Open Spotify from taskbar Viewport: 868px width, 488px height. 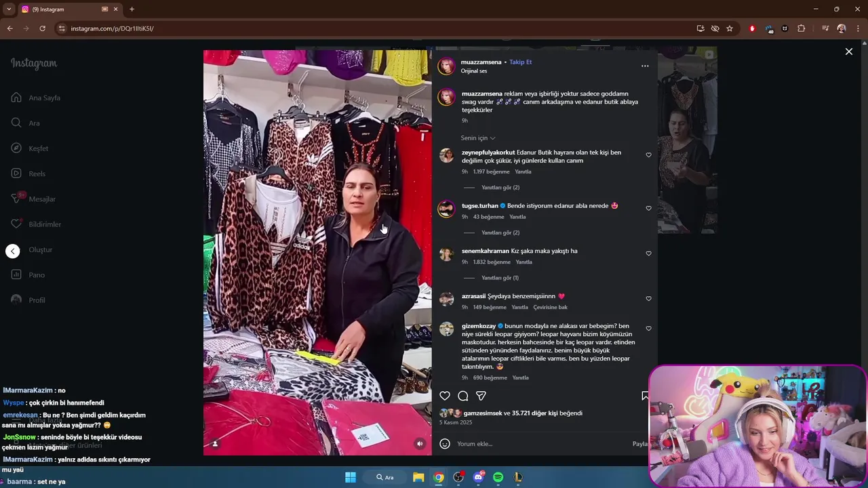pyautogui.click(x=498, y=477)
